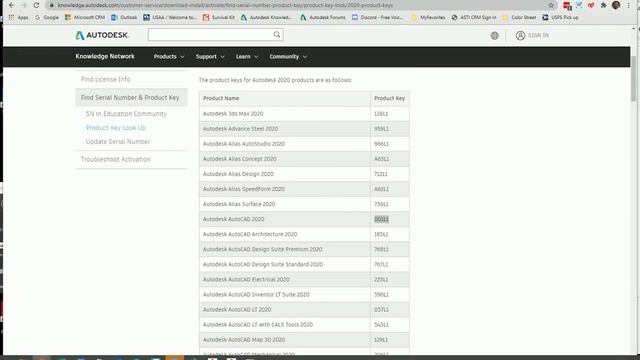The image size is (640, 360).
Task: Click the Product Key column header
Action: coord(389,98)
